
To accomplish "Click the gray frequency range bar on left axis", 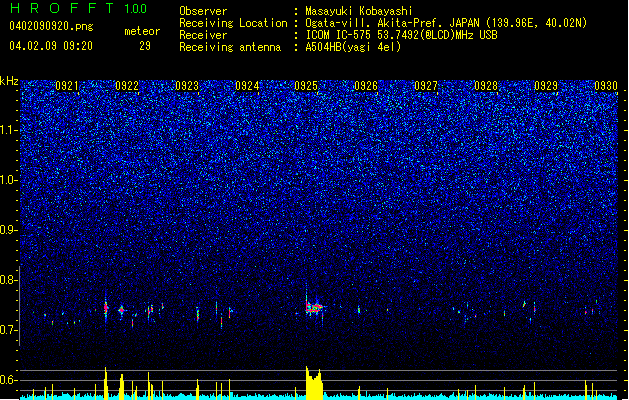I will click(19, 305).
